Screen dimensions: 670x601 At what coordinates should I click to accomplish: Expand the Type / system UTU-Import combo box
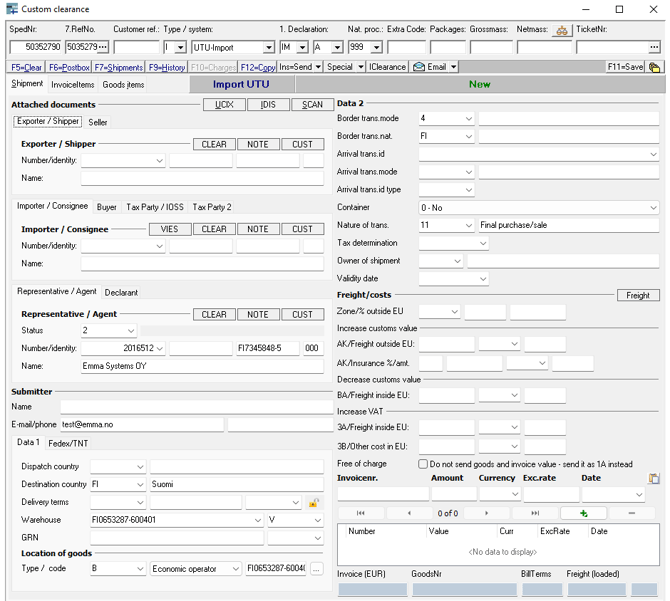(x=268, y=47)
